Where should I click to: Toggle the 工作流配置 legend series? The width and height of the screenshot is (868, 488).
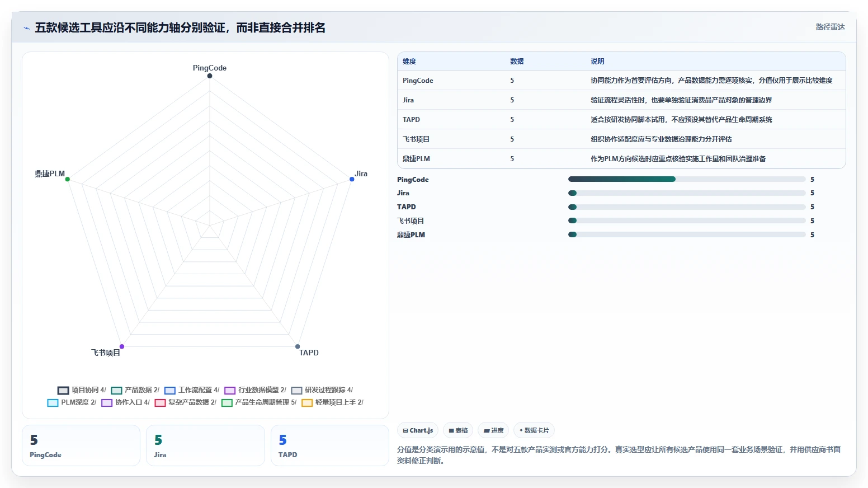coord(192,390)
